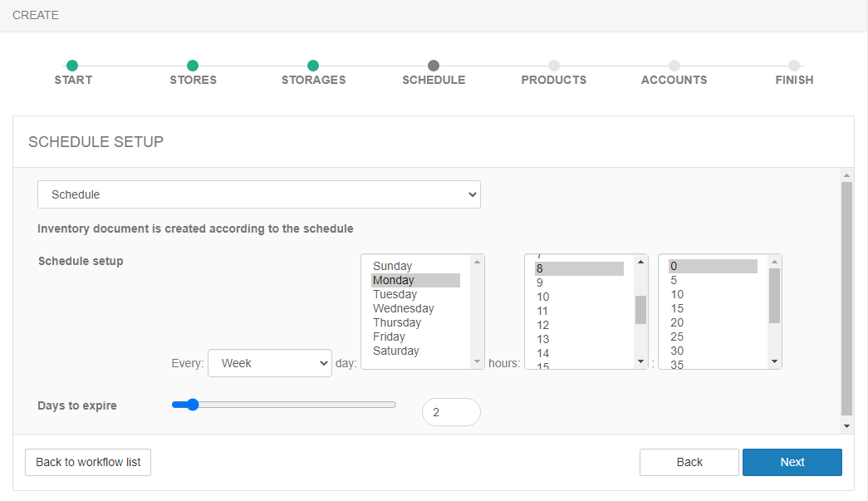Jump to the ACCOUNTS step dot
The image size is (868, 501).
click(674, 66)
